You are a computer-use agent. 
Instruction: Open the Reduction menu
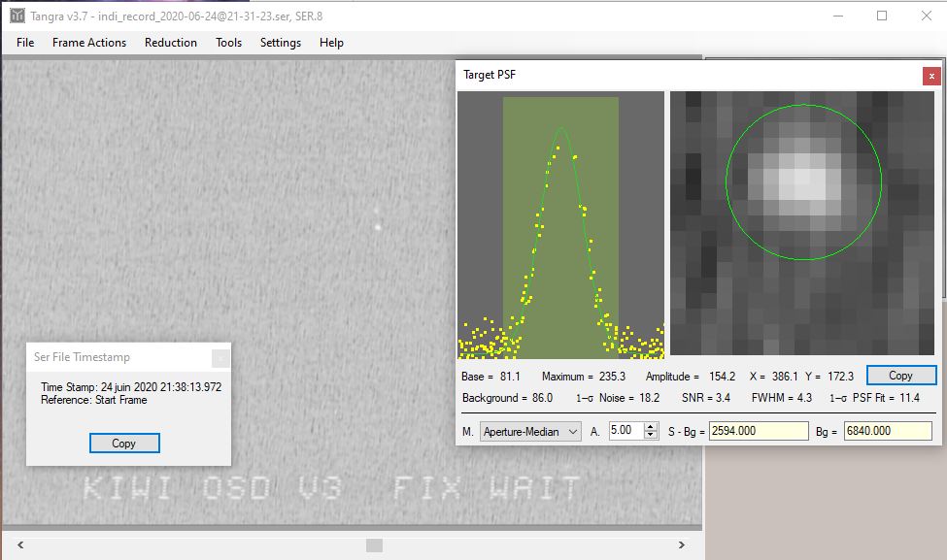171,43
